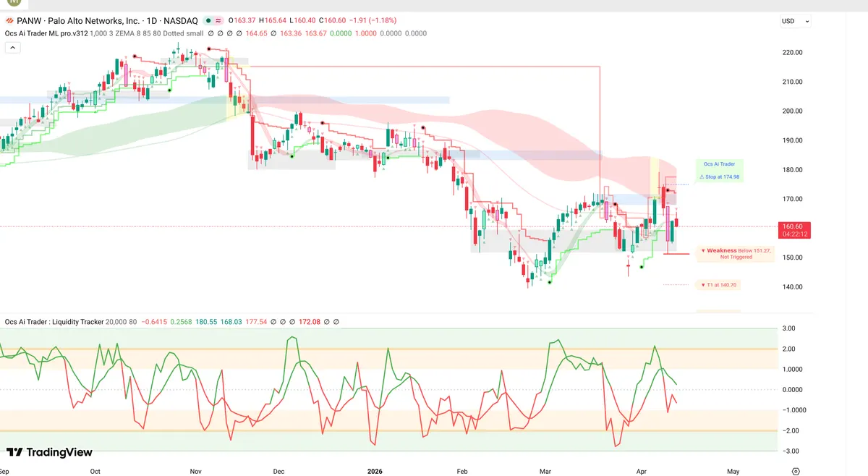Click the T1 at 140.70 target label
The image size is (868, 476).
[x=720, y=285]
